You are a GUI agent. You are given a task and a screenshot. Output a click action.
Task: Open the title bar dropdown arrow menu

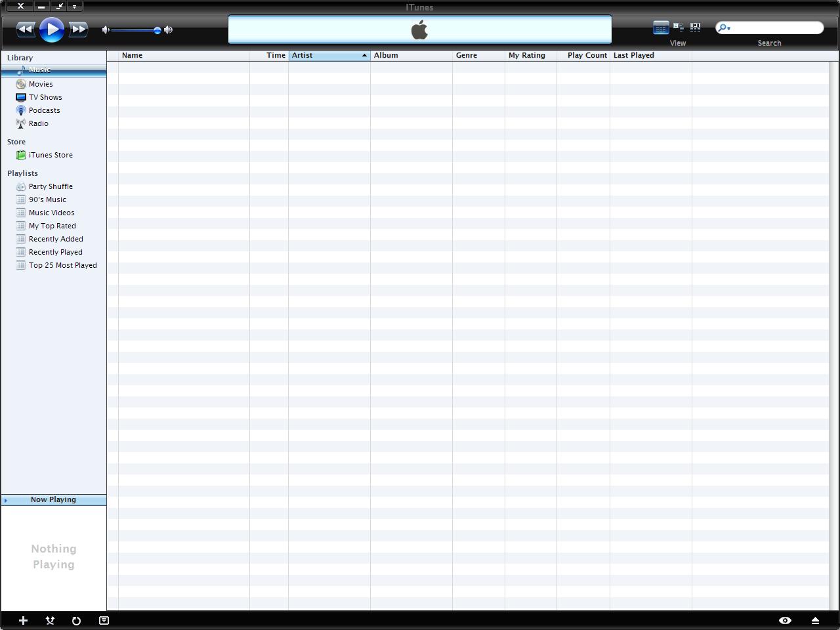[x=74, y=6]
